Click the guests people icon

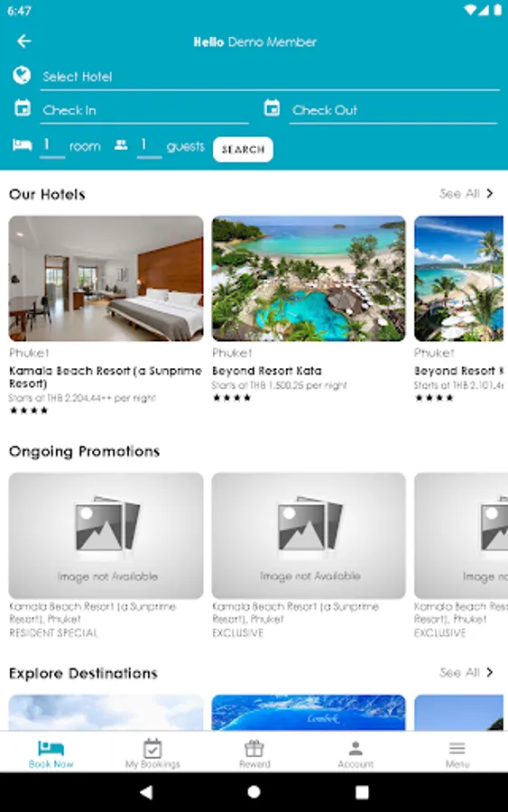point(121,145)
